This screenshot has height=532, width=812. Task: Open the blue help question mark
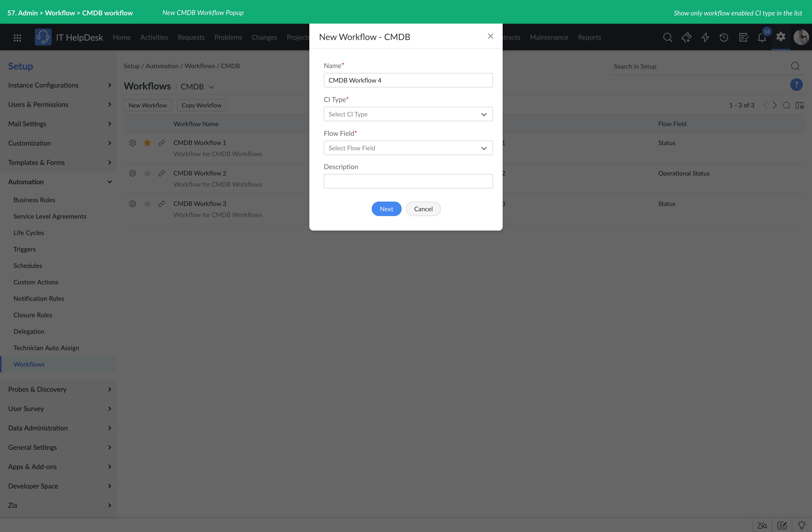point(796,85)
